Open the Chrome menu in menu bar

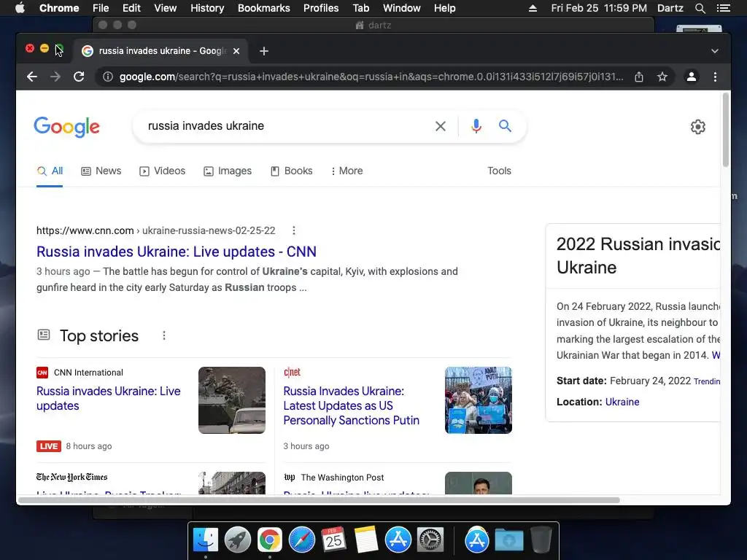point(59,8)
